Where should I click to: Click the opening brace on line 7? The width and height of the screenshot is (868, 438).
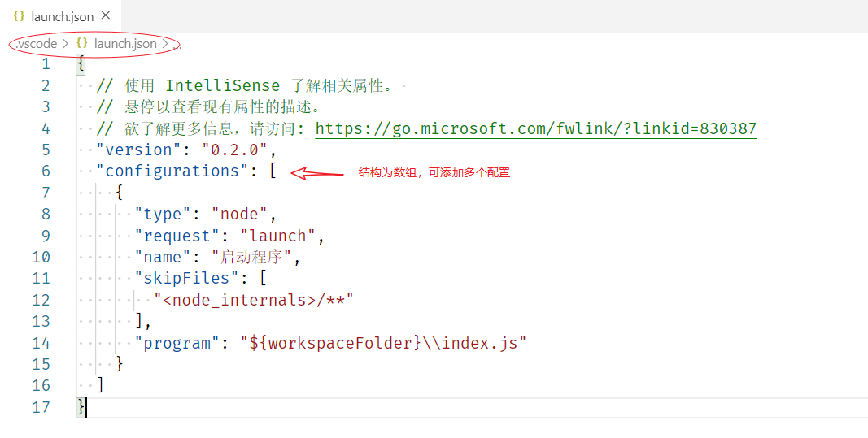tap(119, 193)
